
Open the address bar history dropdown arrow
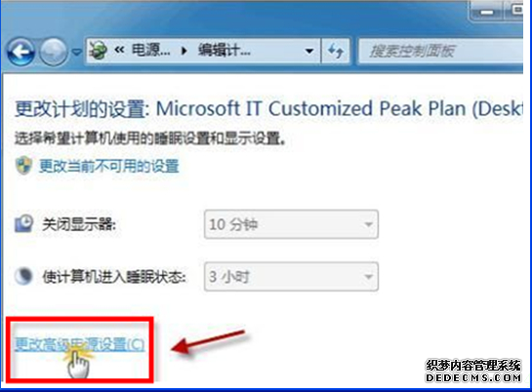(x=309, y=51)
